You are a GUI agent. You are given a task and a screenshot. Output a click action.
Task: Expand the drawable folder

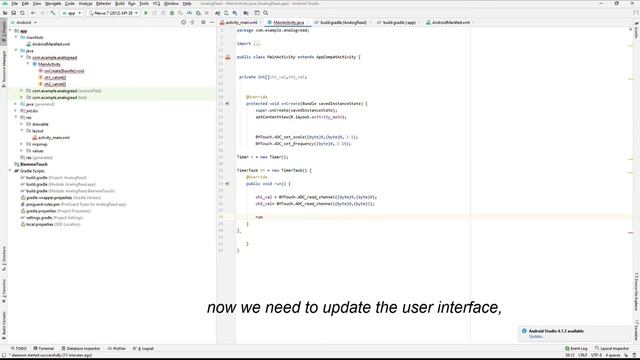point(22,124)
